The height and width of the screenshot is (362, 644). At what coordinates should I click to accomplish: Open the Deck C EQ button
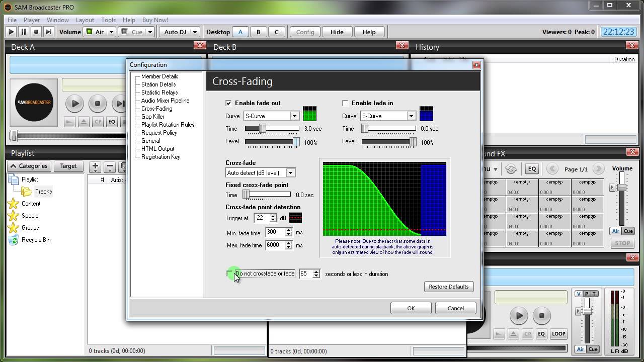(541, 334)
